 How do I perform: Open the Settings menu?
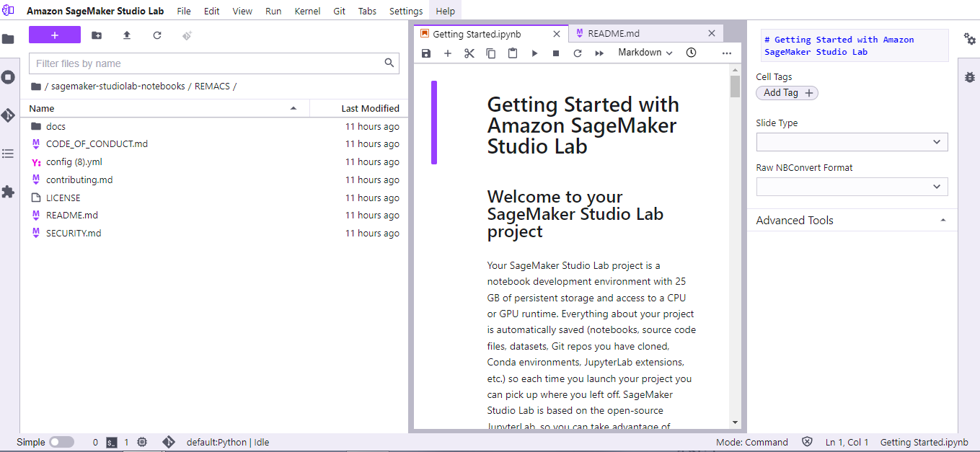pyautogui.click(x=406, y=11)
